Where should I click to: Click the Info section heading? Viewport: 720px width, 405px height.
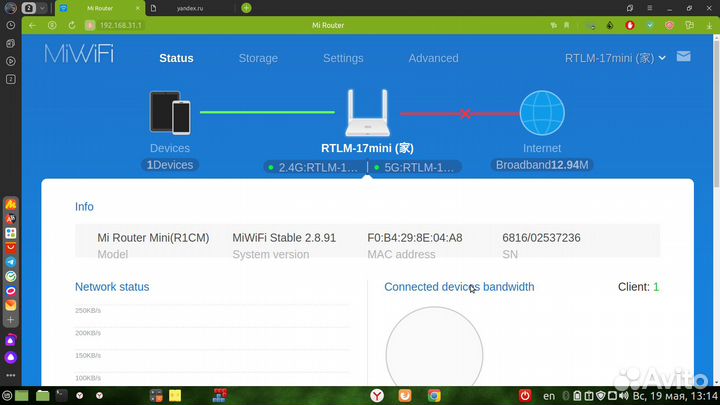84,207
